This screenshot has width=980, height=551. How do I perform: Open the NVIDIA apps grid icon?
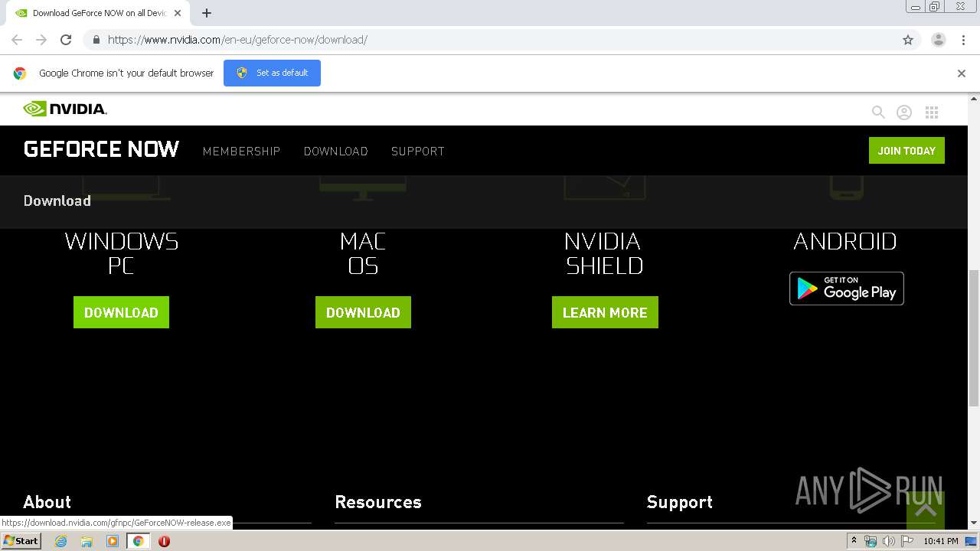[x=932, y=112]
